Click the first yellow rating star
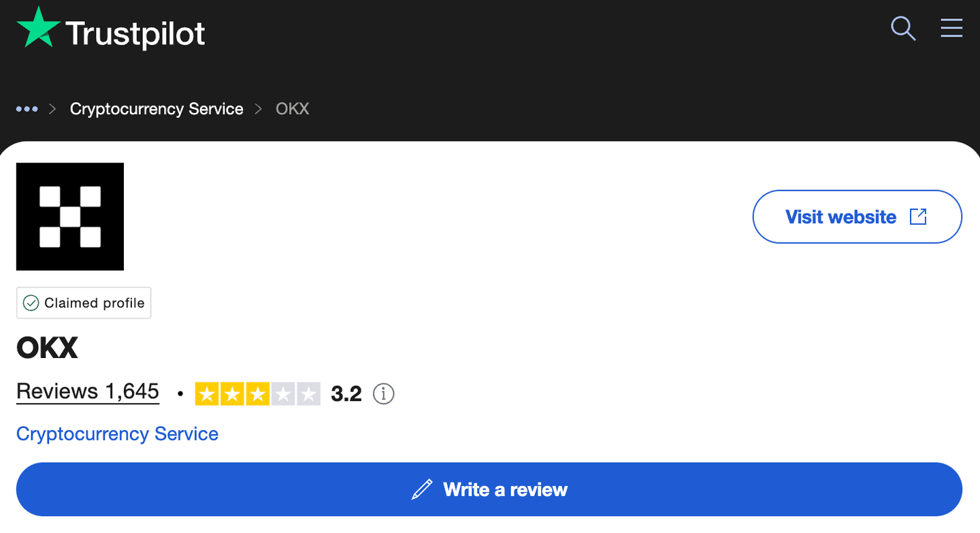Viewport: 980px width, 533px height. click(x=208, y=393)
